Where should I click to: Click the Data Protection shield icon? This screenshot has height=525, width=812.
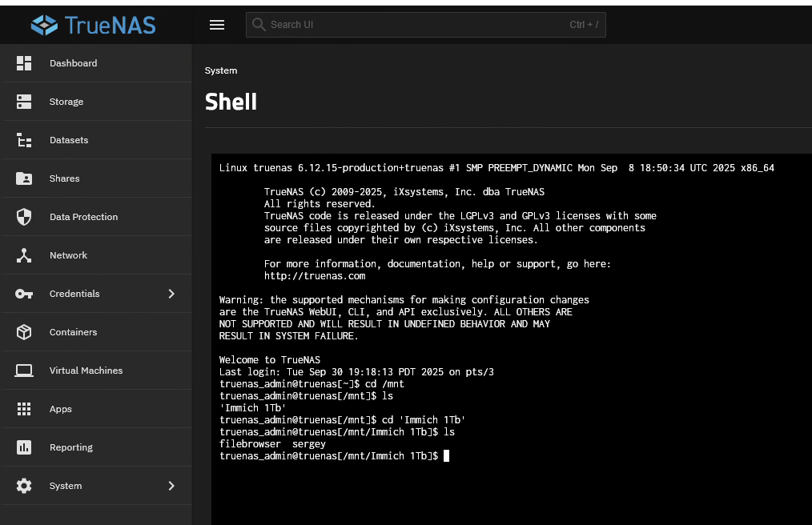point(24,217)
